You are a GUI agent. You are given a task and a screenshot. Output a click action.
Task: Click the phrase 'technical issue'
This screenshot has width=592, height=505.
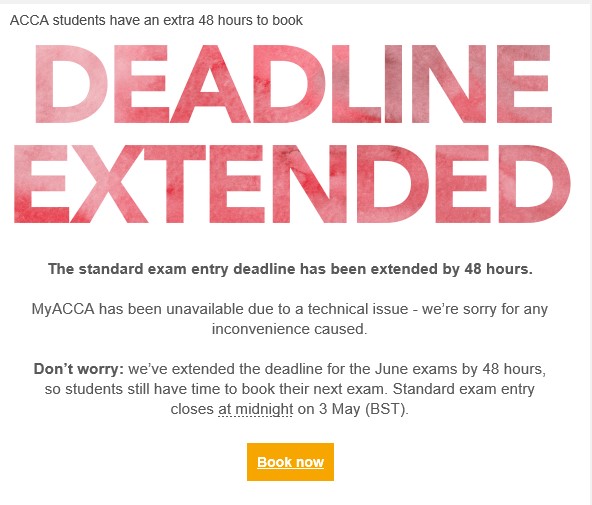pyautogui.click(x=358, y=309)
